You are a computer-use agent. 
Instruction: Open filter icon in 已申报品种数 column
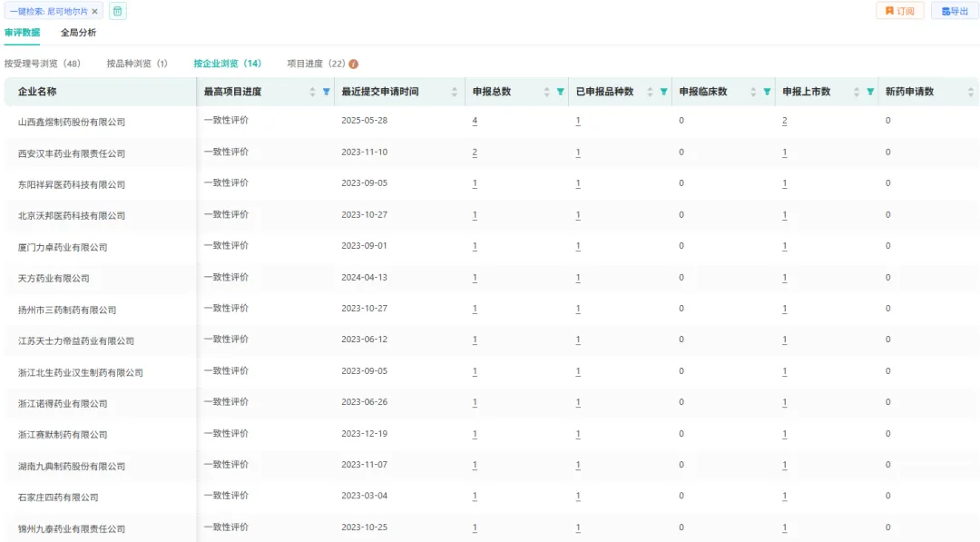tap(663, 92)
